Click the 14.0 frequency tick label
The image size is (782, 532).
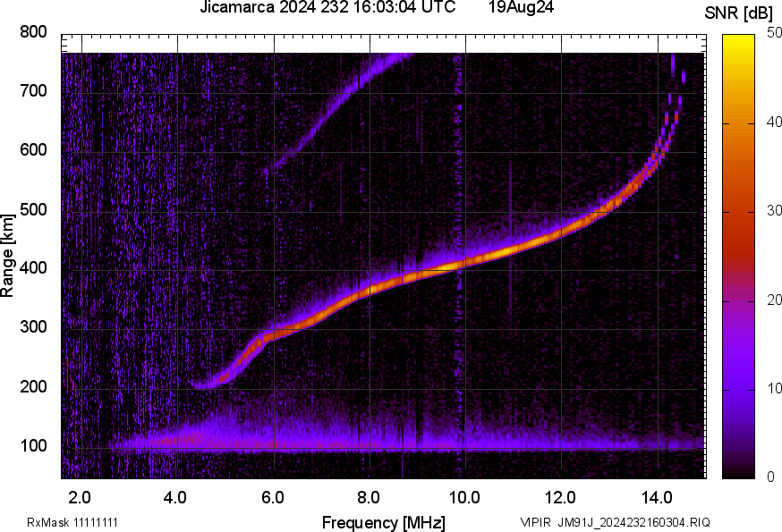click(657, 498)
